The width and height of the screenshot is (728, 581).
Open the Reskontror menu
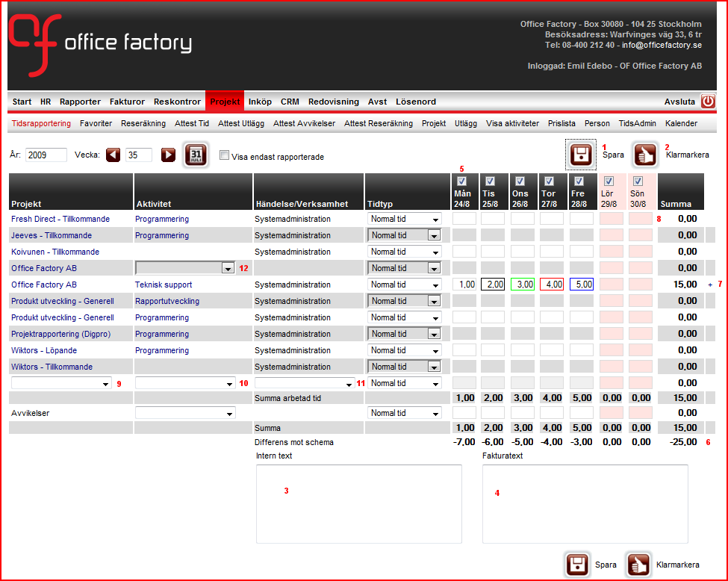[x=178, y=102]
